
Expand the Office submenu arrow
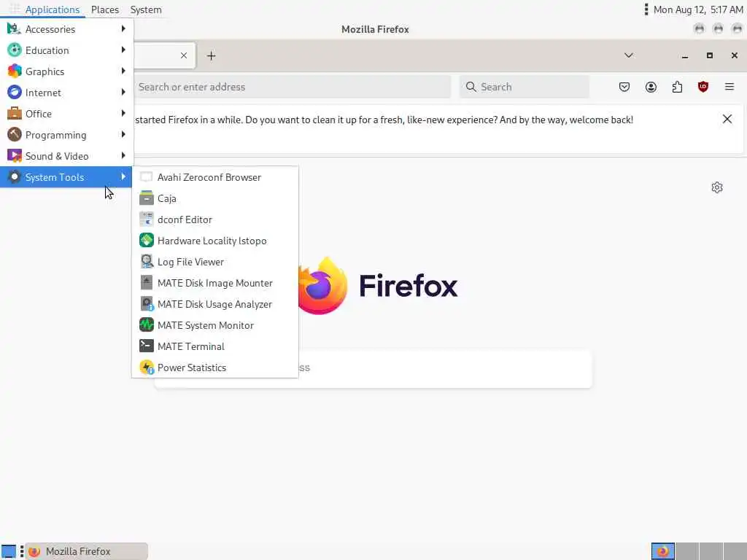[x=123, y=113]
